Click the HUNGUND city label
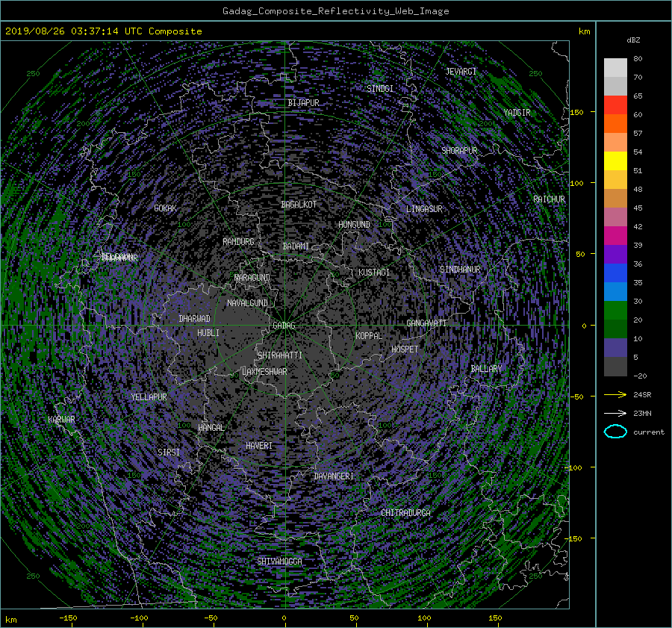This screenshot has width=672, height=628. point(354,225)
